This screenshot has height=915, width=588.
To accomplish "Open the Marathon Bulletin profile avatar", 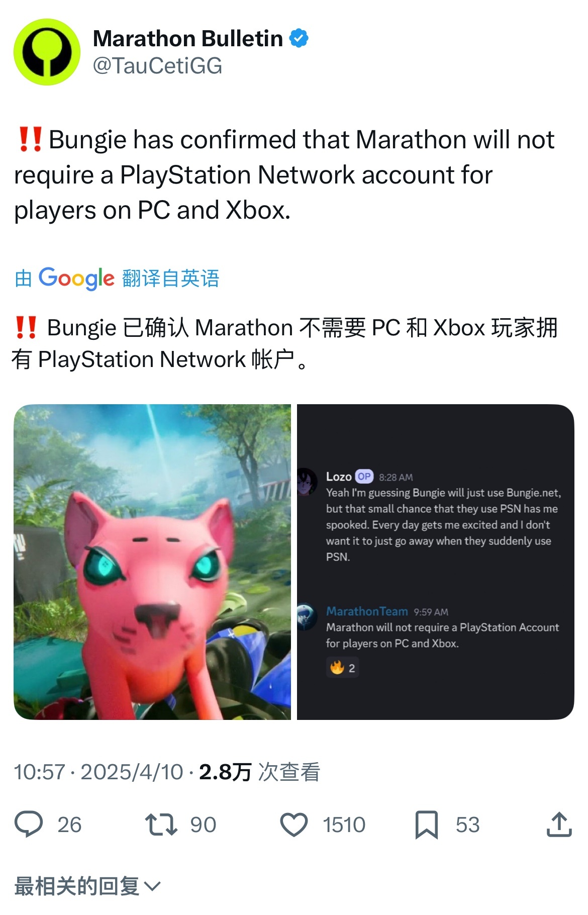I will [47, 52].
